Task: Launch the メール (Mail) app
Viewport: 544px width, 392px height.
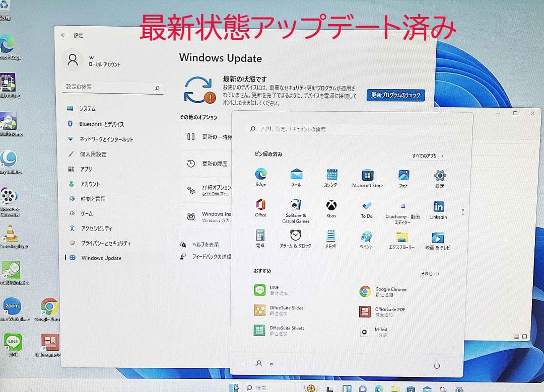Action: (x=296, y=175)
